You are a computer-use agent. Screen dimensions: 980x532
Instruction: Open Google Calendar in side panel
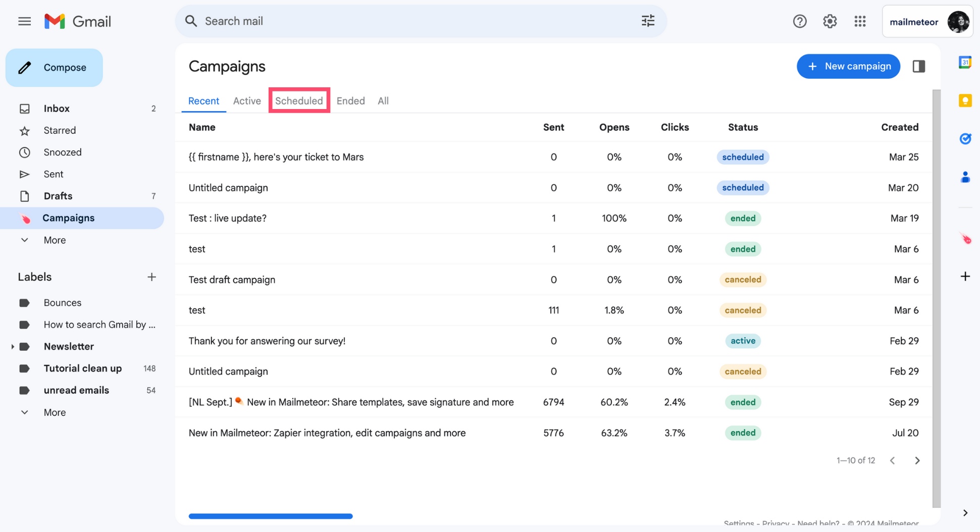[965, 62]
